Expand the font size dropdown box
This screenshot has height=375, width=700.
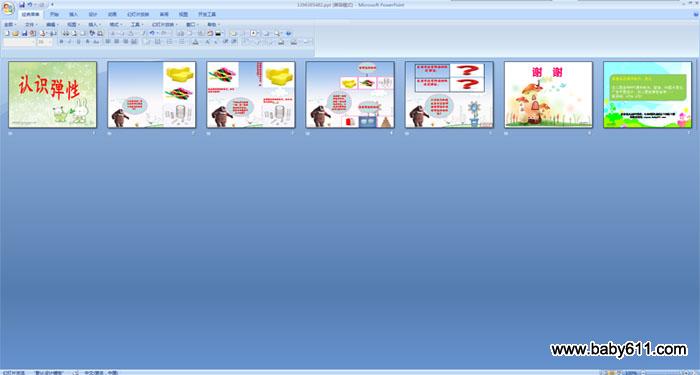[45, 42]
